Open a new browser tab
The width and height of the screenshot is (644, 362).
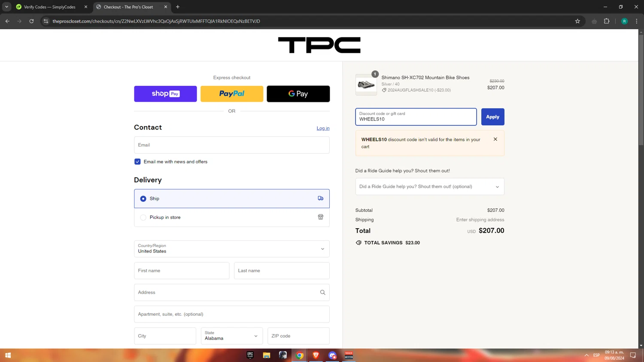[x=178, y=7]
